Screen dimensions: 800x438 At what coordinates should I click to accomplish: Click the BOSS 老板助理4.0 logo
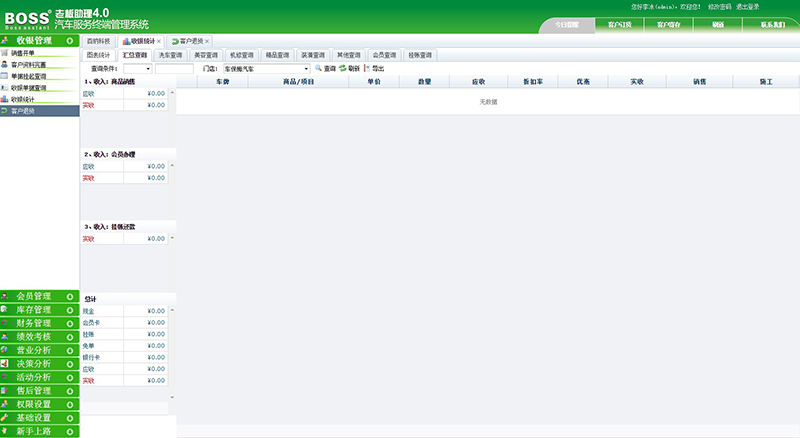[x=77, y=19]
